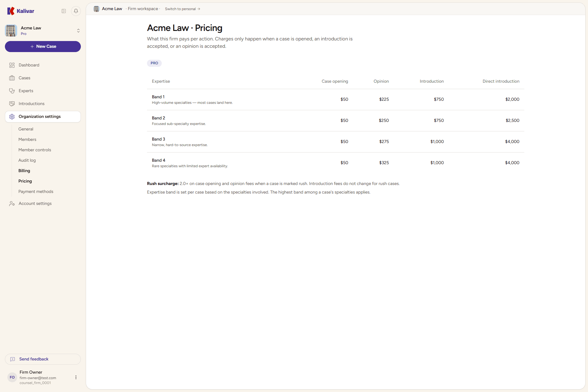Open Payment methods subpage
The height and width of the screenshot is (392, 588).
[36, 192]
